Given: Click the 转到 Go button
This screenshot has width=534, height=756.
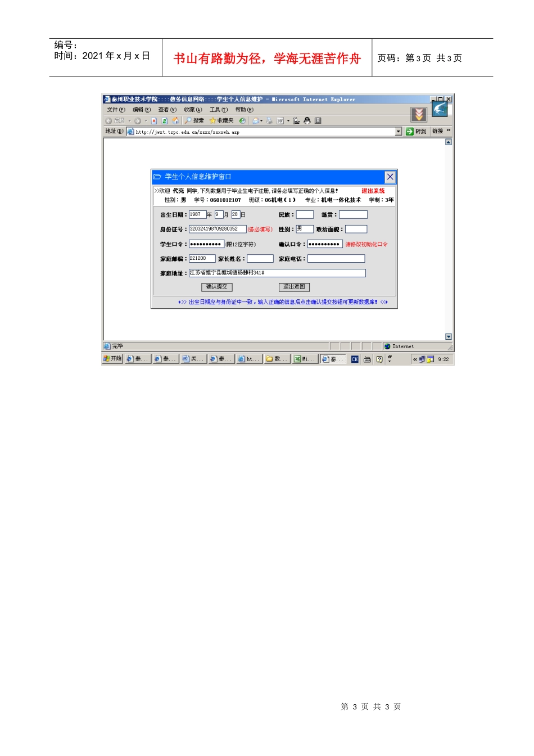Looking at the screenshot, I should 417,132.
